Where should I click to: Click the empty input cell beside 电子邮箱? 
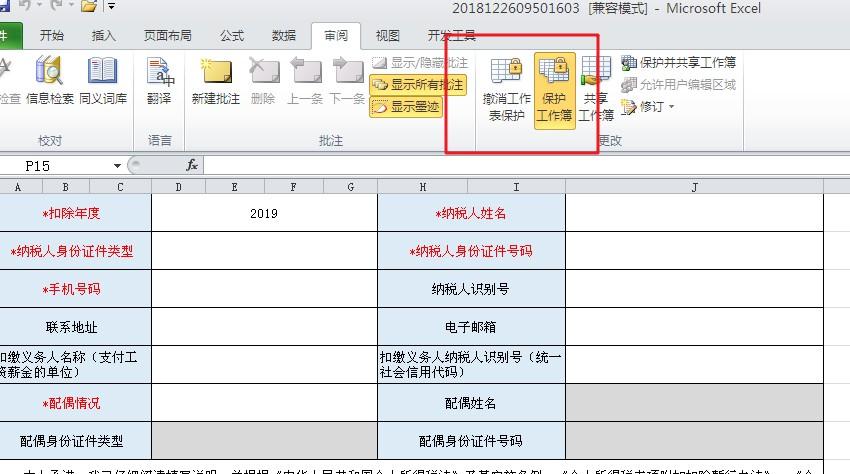pyautogui.click(x=694, y=327)
